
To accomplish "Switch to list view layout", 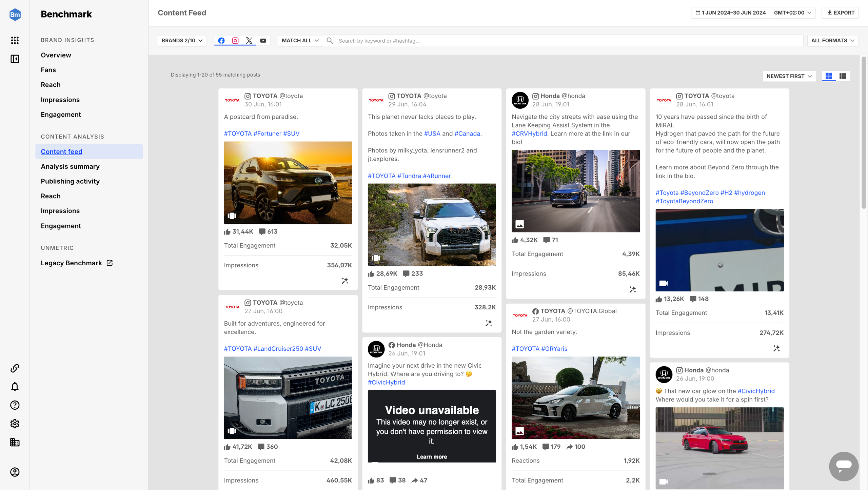I will click(x=843, y=76).
